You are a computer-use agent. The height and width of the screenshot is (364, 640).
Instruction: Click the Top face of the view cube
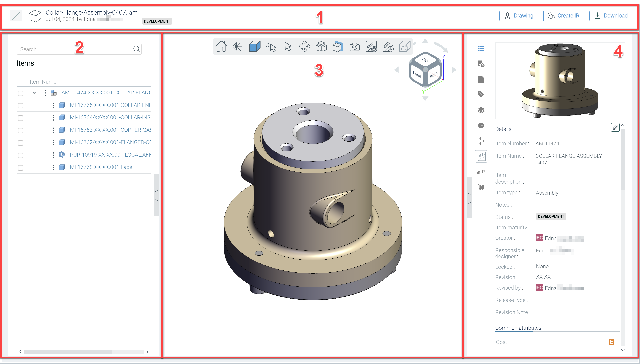tap(425, 60)
